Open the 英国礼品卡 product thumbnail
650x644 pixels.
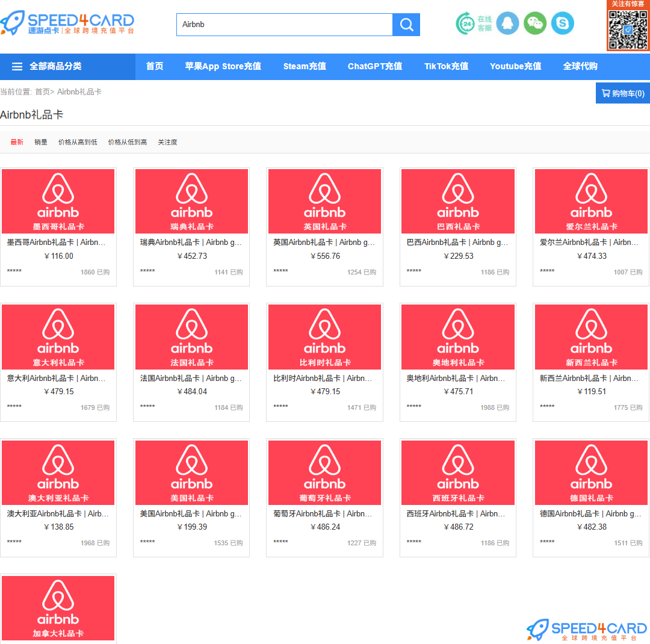[x=324, y=201]
